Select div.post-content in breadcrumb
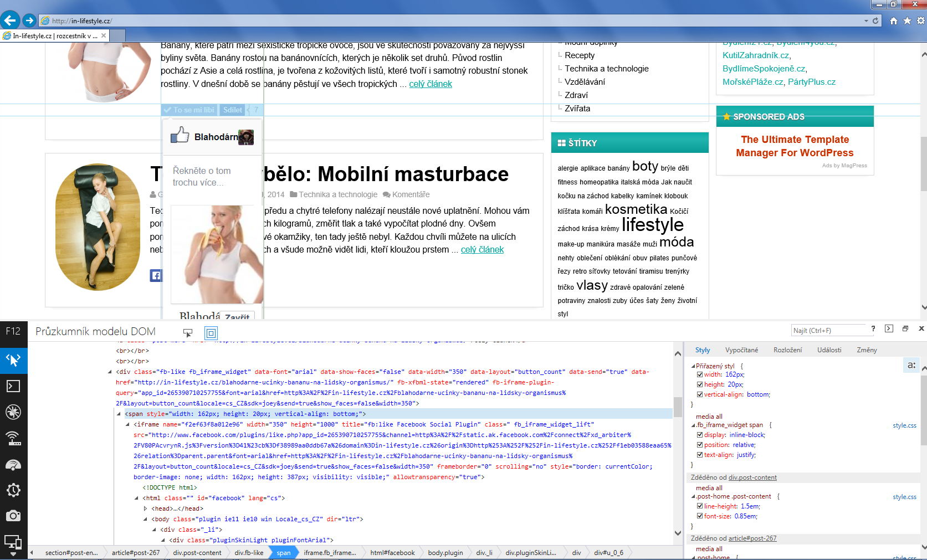 coord(197,553)
